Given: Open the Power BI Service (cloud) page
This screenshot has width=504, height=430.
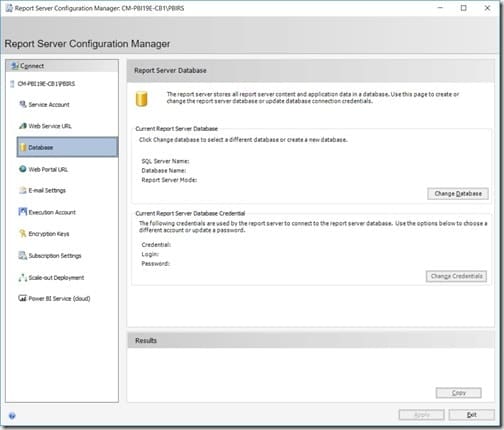Looking at the screenshot, I should pyautogui.click(x=59, y=299).
